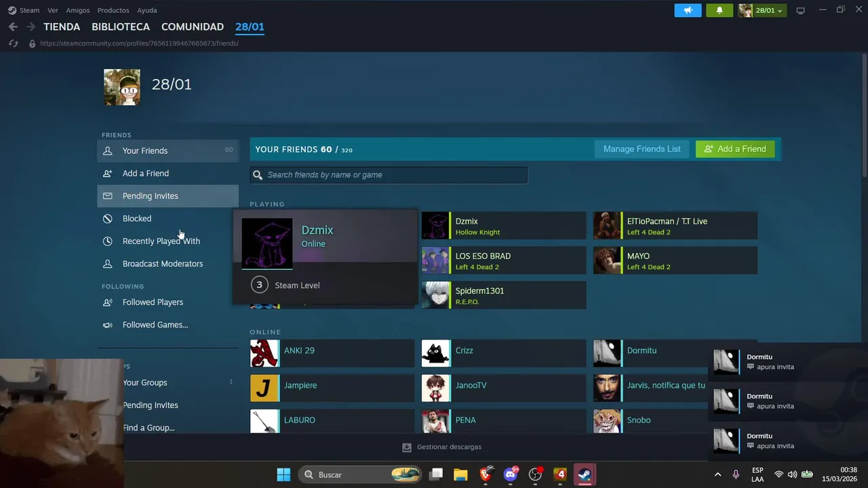Image resolution: width=868 pixels, height=488 pixels.
Task: Click the 28/01 profile avatar
Action: tap(122, 87)
